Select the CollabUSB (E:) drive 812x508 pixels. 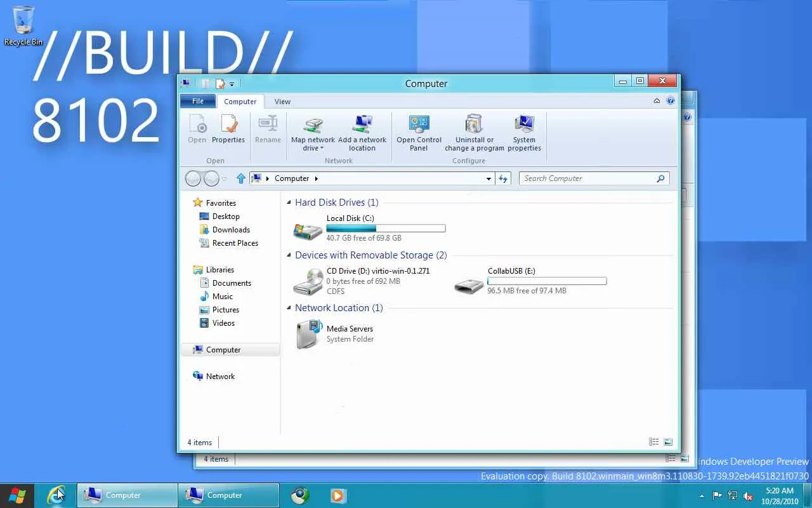click(x=530, y=281)
